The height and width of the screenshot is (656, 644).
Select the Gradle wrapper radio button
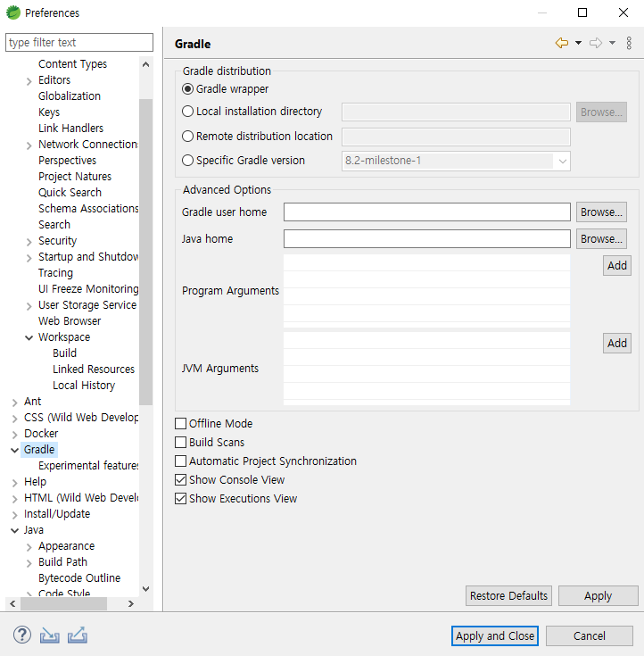click(x=188, y=89)
